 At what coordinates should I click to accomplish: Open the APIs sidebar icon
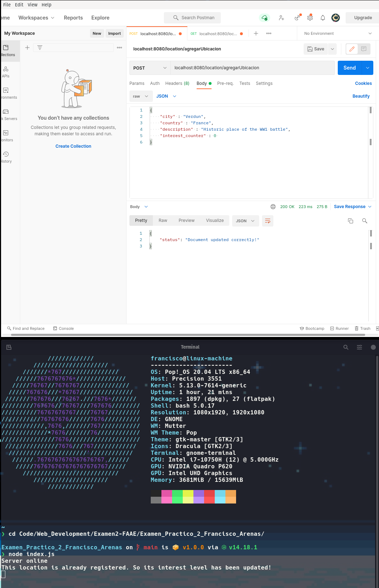click(x=6, y=69)
